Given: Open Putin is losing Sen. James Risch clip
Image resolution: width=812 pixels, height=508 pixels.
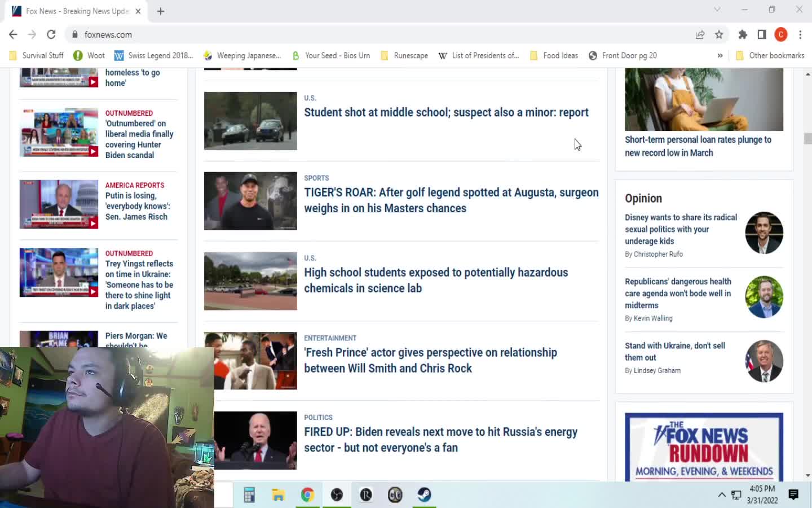Looking at the screenshot, I should tap(138, 206).
